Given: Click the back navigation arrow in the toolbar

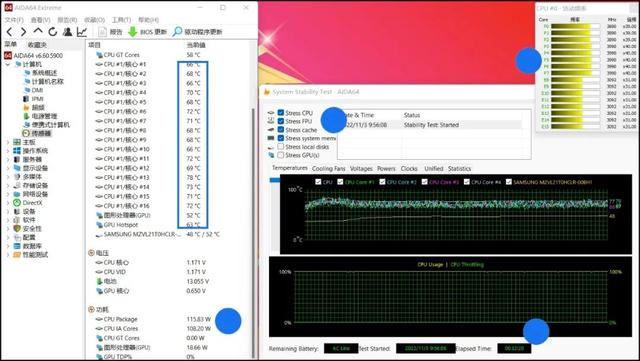Looking at the screenshot, I should (9, 31).
